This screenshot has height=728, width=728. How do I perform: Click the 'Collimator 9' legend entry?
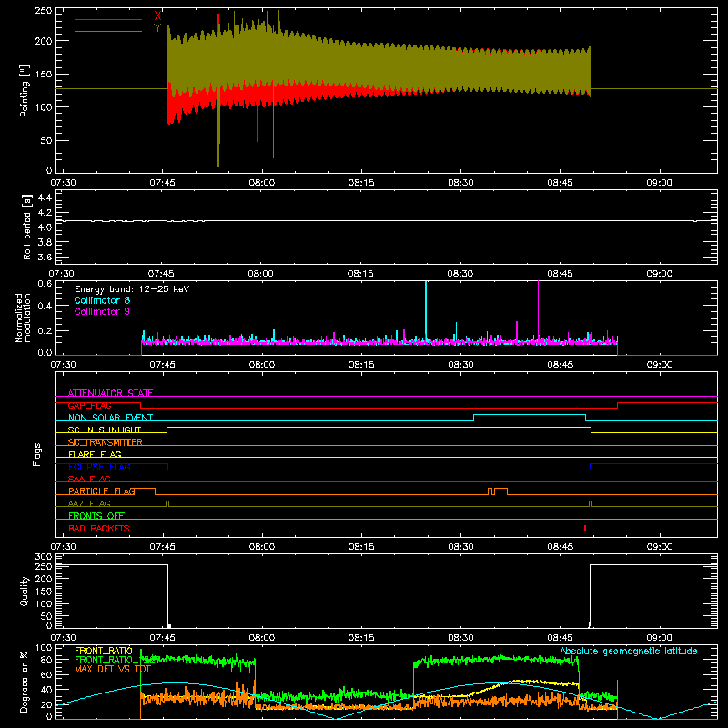[102, 311]
